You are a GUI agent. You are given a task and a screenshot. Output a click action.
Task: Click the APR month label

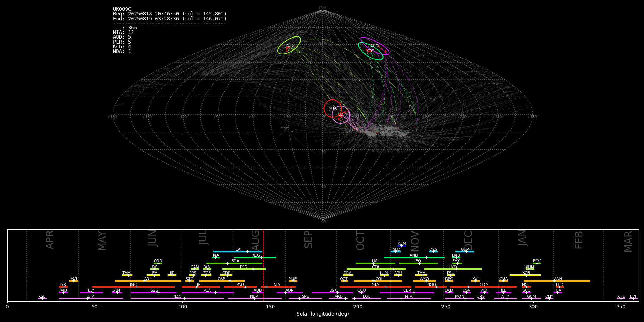50,240
